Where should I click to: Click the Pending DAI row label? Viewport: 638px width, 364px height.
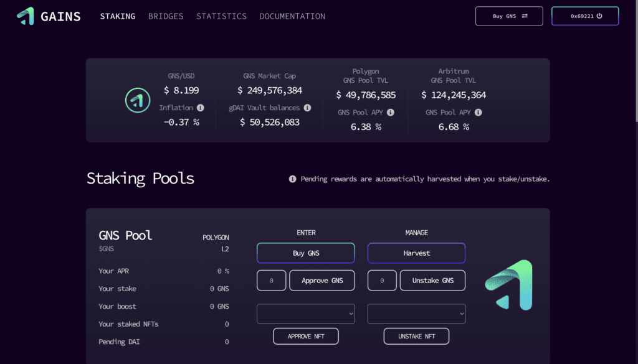[x=119, y=342]
